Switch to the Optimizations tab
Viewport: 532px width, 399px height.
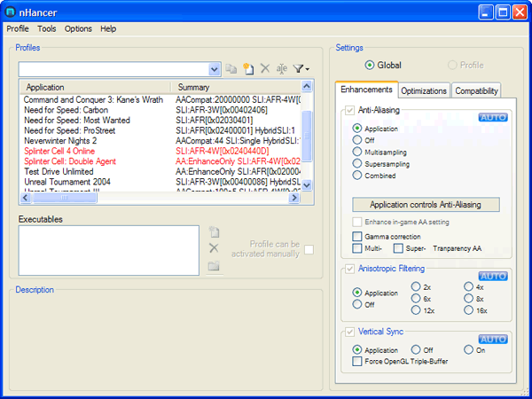tap(424, 90)
